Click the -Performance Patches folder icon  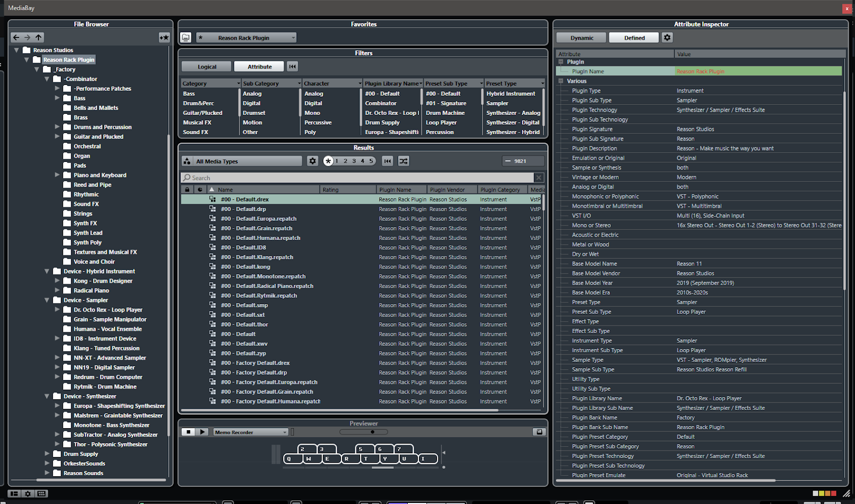pyautogui.click(x=67, y=89)
